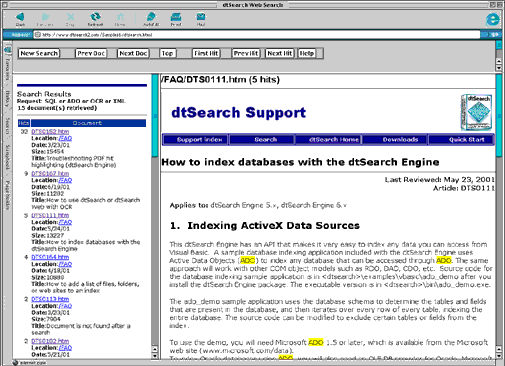Image resolution: width=505 pixels, height=366 pixels.
Task: Click the Next Doc button
Action: point(133,53)
